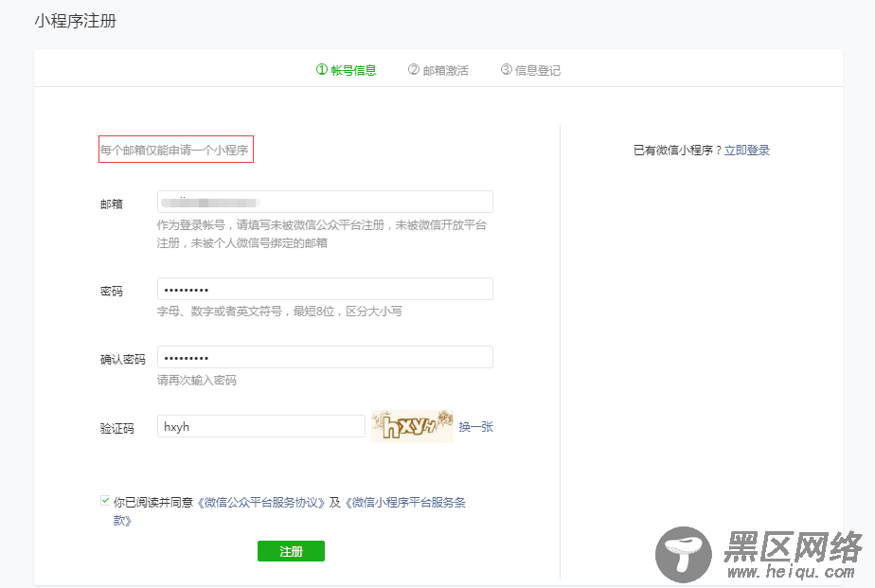Click the 邮箱激活 step tab
Image resolution: width=875 pixels, height=588 pixels.
point(438,70)
